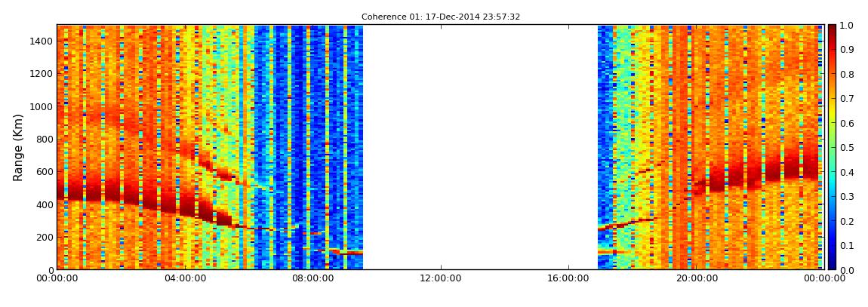Click the 16:00:00 time axis label
868x307 pixels.
click(x=568, y=279)
